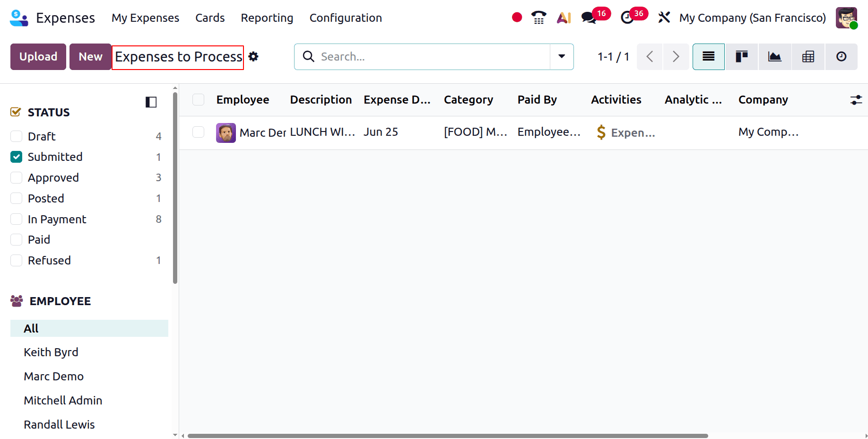Sort by the Category column header
Viewport: 868px width, 439px height.
click(x=469, y=100)
